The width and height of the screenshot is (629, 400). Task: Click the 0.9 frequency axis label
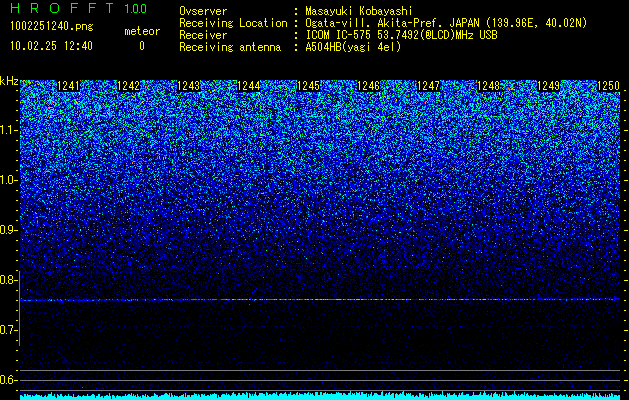click(8, 230)
